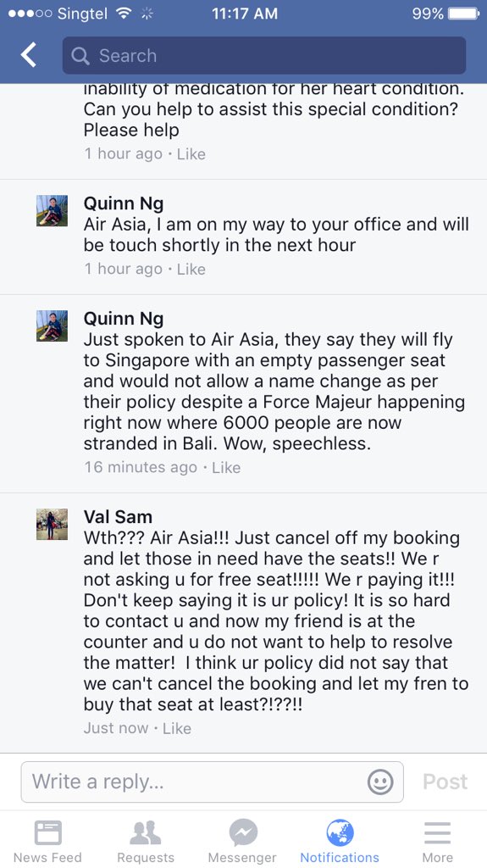Open Quinn Ng's name on Force Majeur comment

[x=124, y=319]
